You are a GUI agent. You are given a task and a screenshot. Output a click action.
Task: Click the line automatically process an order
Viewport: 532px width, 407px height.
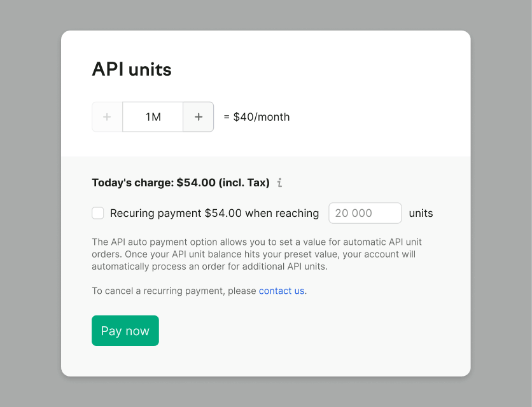(x=209, y=266)
